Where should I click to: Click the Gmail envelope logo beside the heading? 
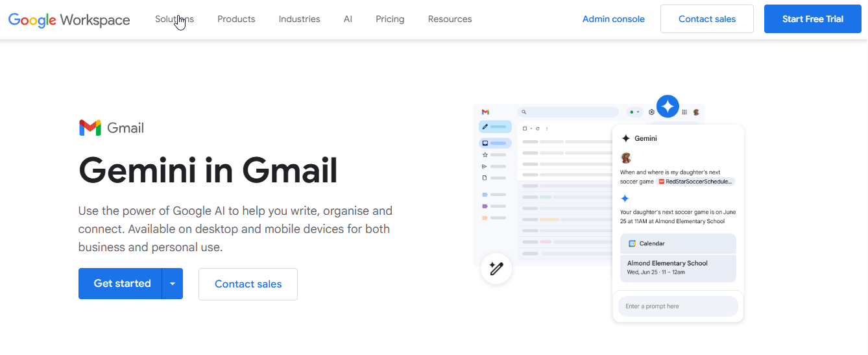tap(90, 128)
